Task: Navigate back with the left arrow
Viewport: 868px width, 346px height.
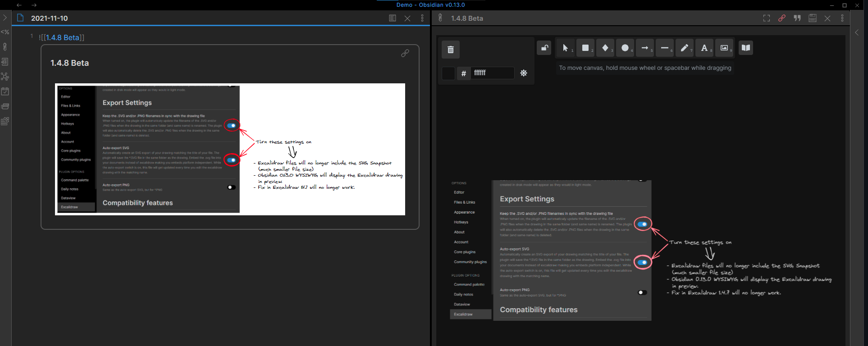Action: tap(19, 5)
